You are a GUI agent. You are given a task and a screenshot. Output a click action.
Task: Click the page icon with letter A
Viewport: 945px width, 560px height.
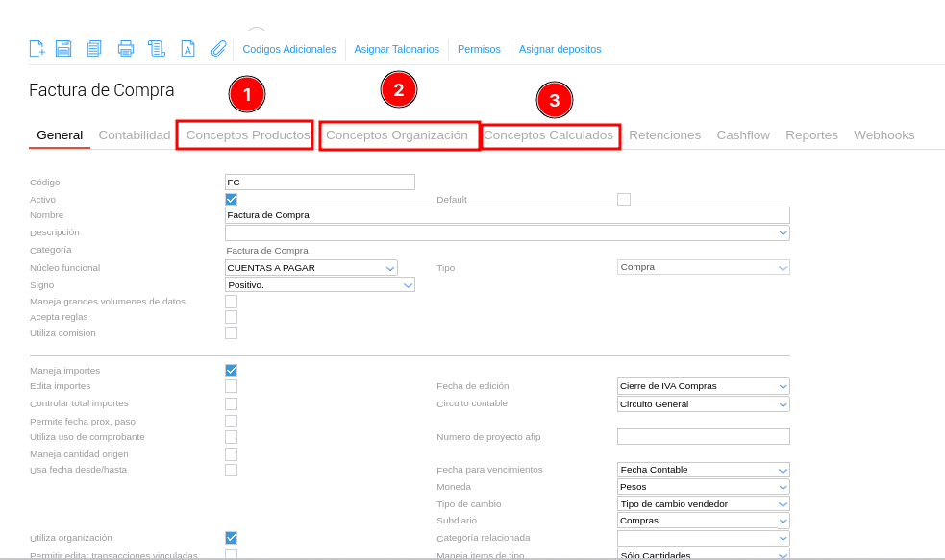188,49
